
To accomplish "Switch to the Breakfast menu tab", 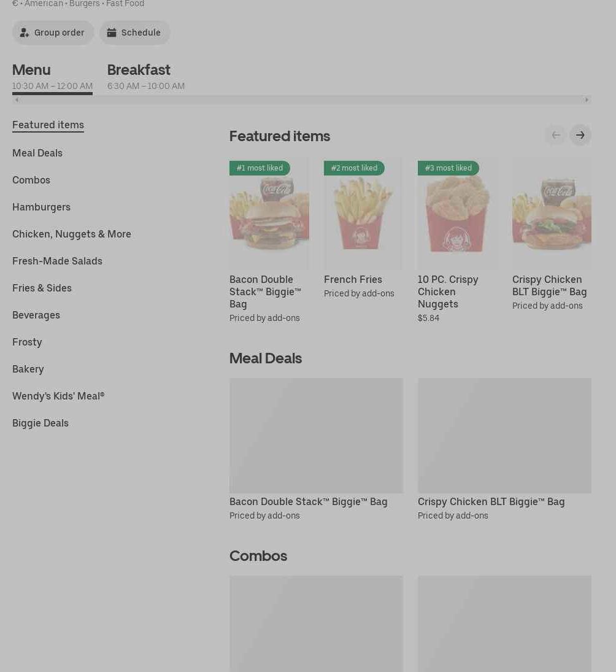I will (x=145, y=77).
